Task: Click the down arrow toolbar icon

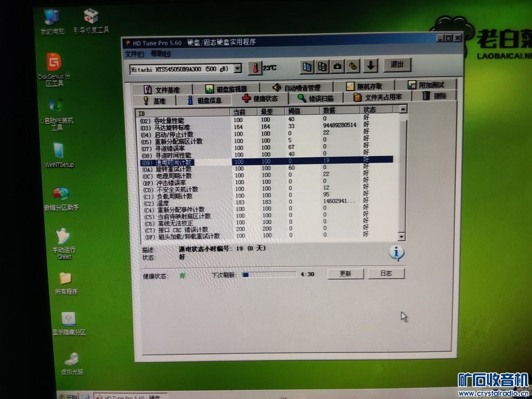Action: (371, 66)
